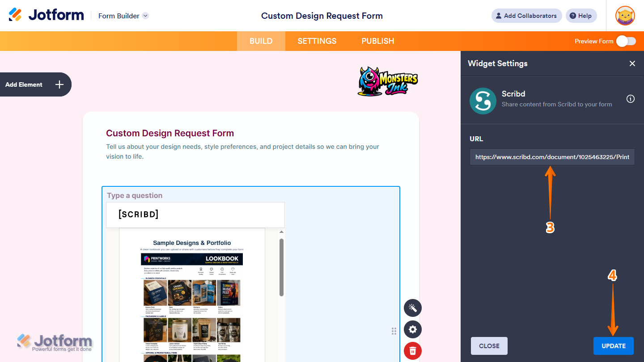
Task: Click the drag handle beside the question
Action: click(394, 331)
